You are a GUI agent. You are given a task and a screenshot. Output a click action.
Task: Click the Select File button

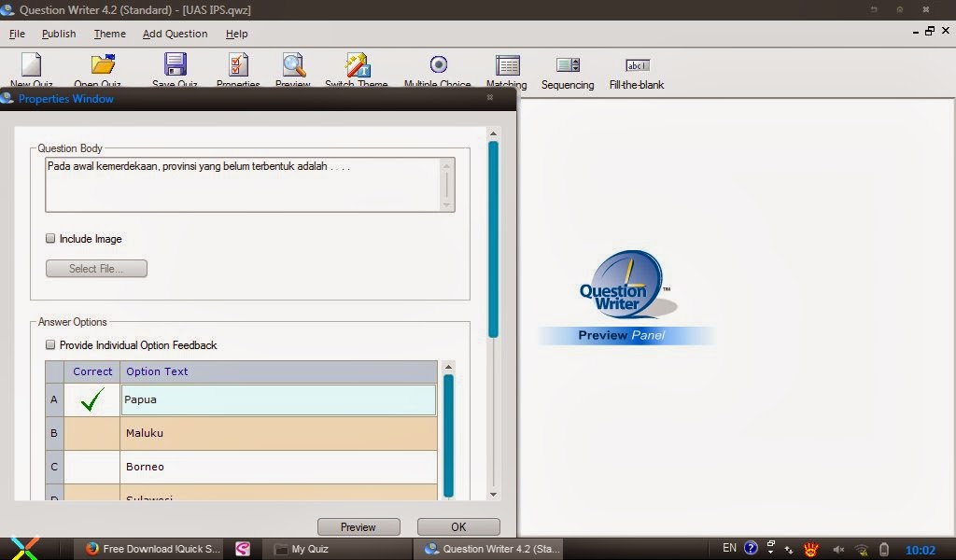(96, 268)
